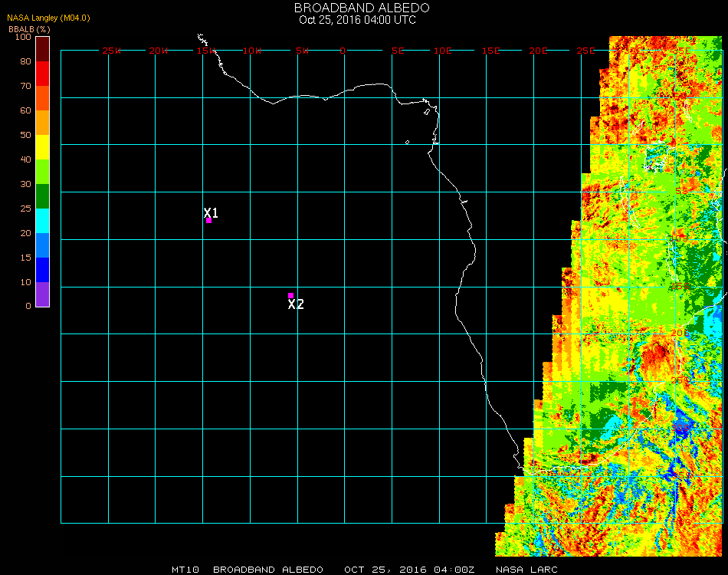Image resolution: width=728 pixels, height=575 pixels.
Task: Select the dark red 80-100 legend swatch
Action: tap(42, 49)
